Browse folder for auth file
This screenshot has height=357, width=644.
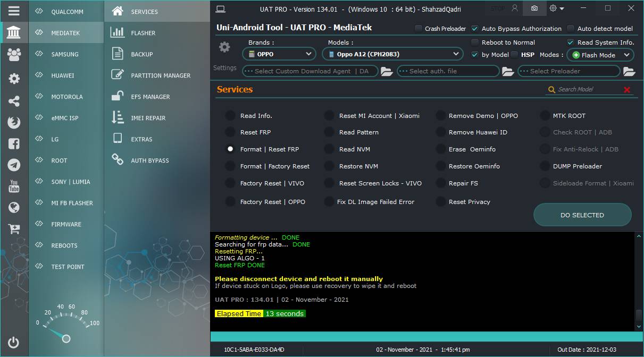pos(508,71)
